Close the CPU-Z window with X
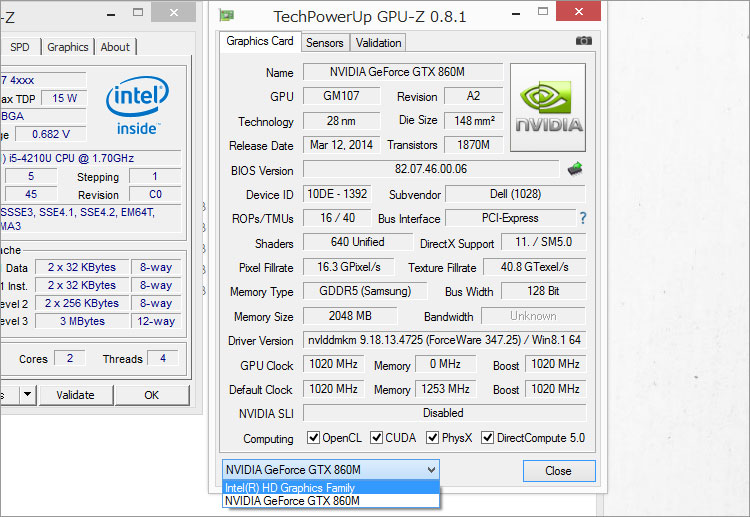Viewport: 750px width, 517px height. coord(174,12)
